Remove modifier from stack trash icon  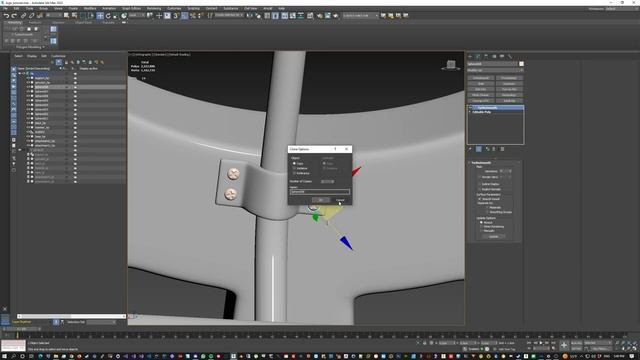coord(494,149)
